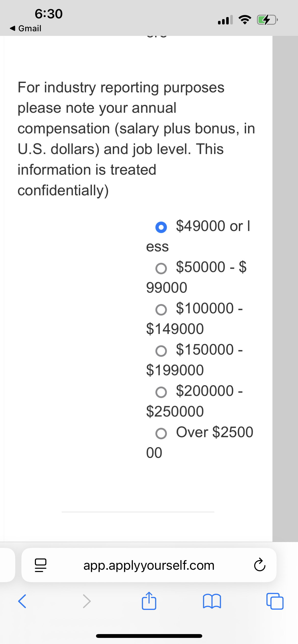The height and width of the screenshot is (644, 298).
Task: Open the page format reader menu icon
Action: click(x=40, y=565)
